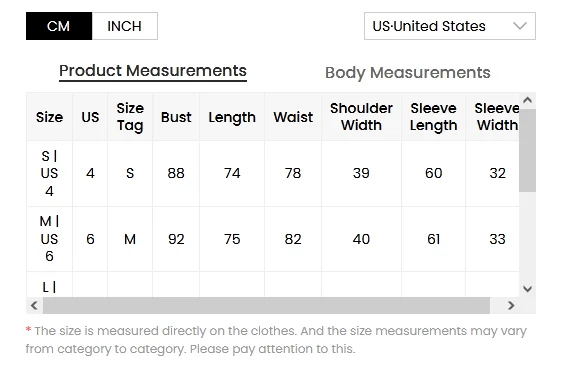
Task: Click the Waist column header
Action: click(x=293, y=117)
